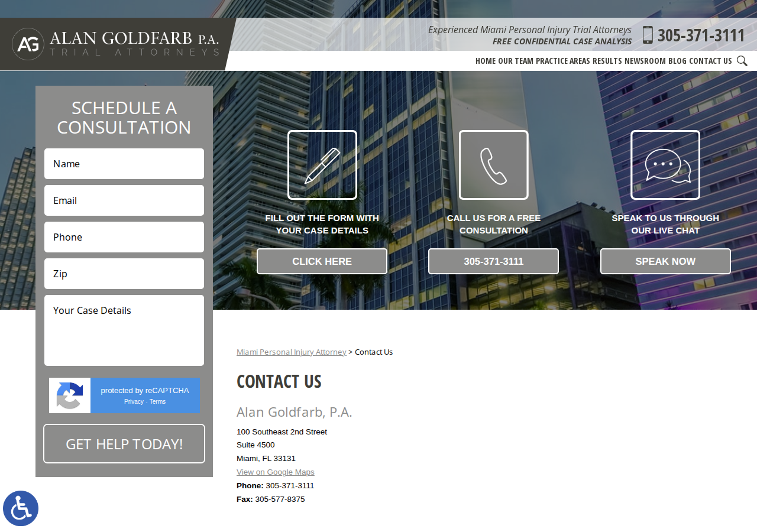Click the Alan Goldfarb P.A. logo text

coord(134,38)
